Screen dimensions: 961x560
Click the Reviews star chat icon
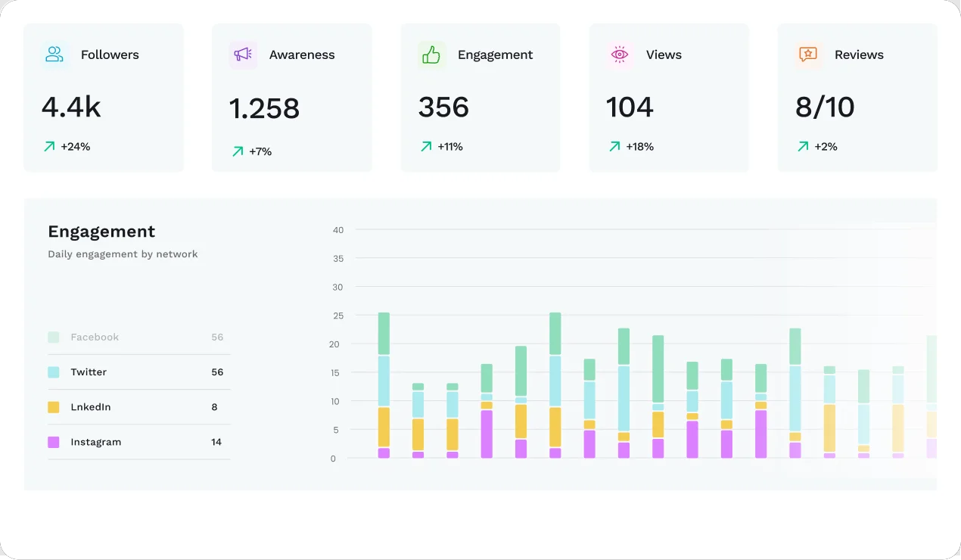808,54
